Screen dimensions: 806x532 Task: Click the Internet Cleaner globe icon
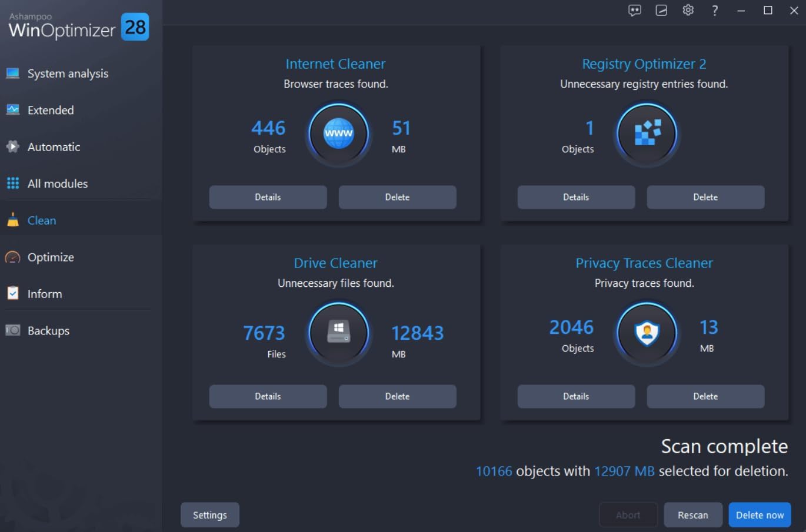click(x=338, y=133)
